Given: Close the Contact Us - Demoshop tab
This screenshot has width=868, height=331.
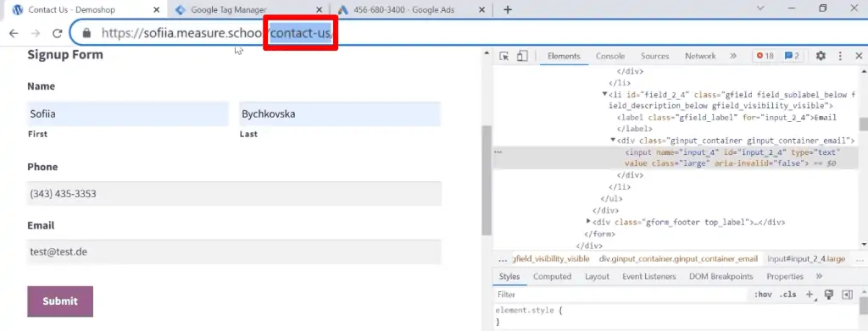Looking at the screenshot, I should pyautogui.click(x=157, y=9).
